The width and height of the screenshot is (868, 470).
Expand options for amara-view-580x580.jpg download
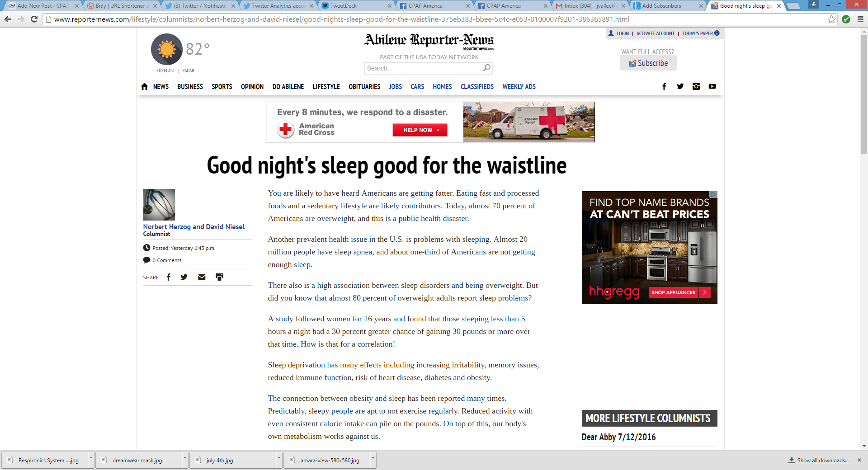click(373, 458)
